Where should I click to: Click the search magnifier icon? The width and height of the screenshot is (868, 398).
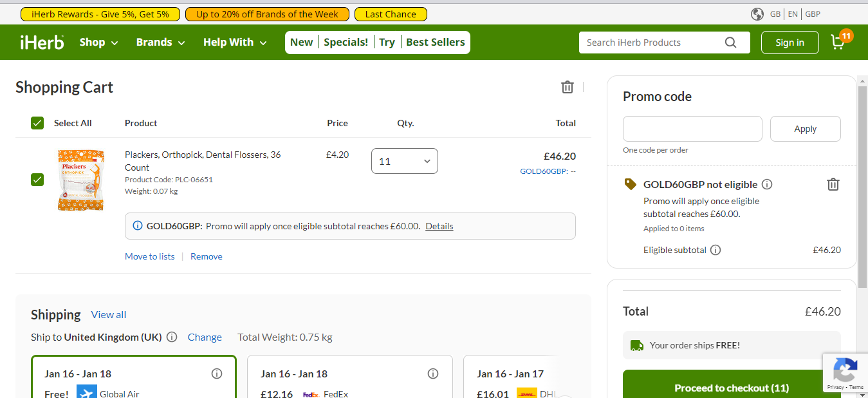coord(730,43)
